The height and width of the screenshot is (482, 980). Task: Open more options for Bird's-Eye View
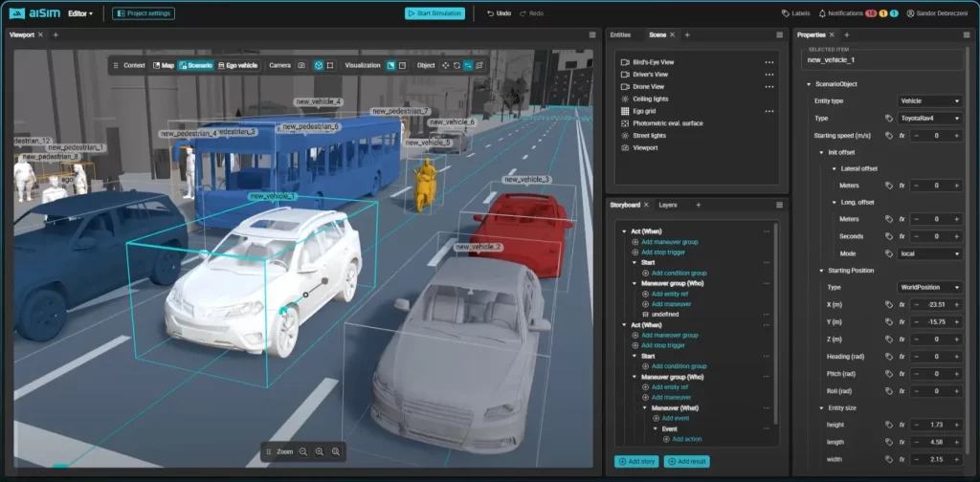point(769,62)
